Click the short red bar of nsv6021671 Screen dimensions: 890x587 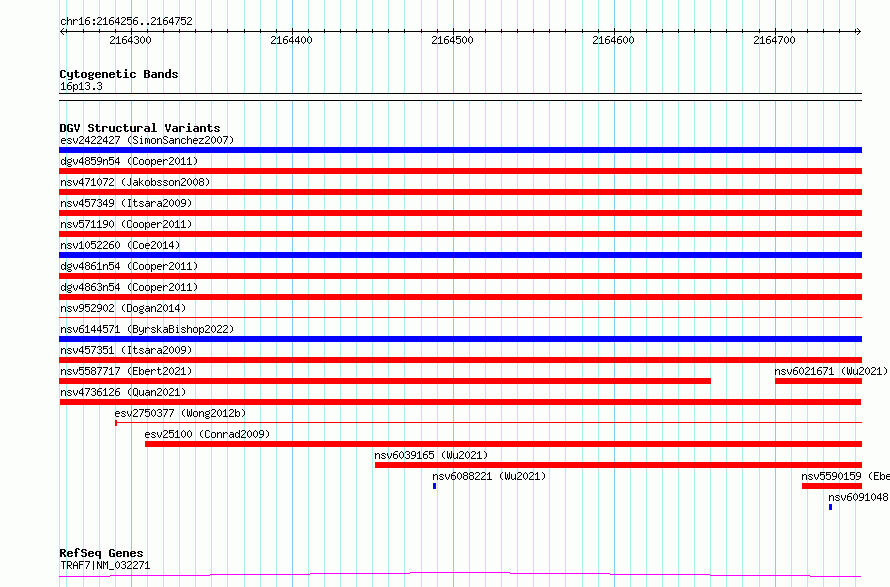[818, 381]
